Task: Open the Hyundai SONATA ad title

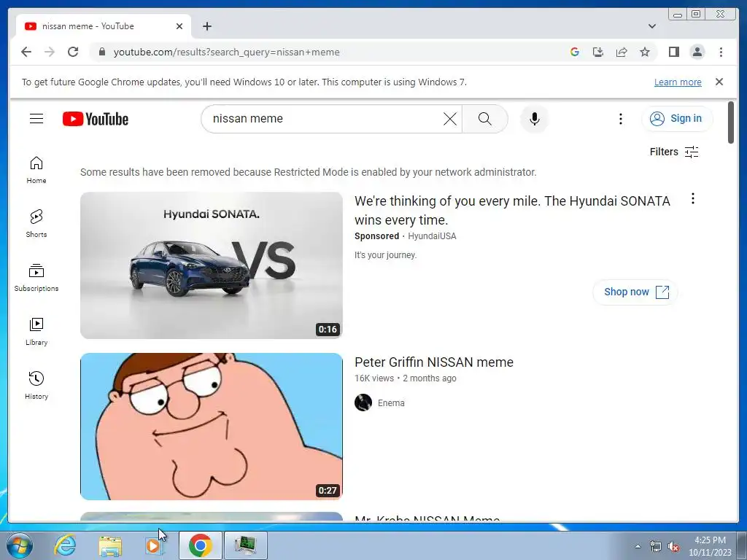Action: pos(512,211)
